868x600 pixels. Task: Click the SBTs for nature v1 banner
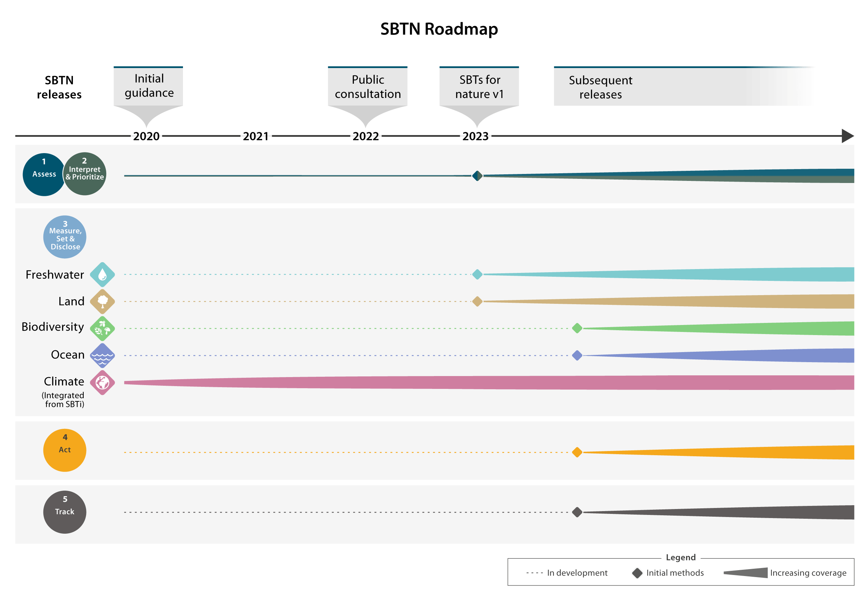(479, 87)
